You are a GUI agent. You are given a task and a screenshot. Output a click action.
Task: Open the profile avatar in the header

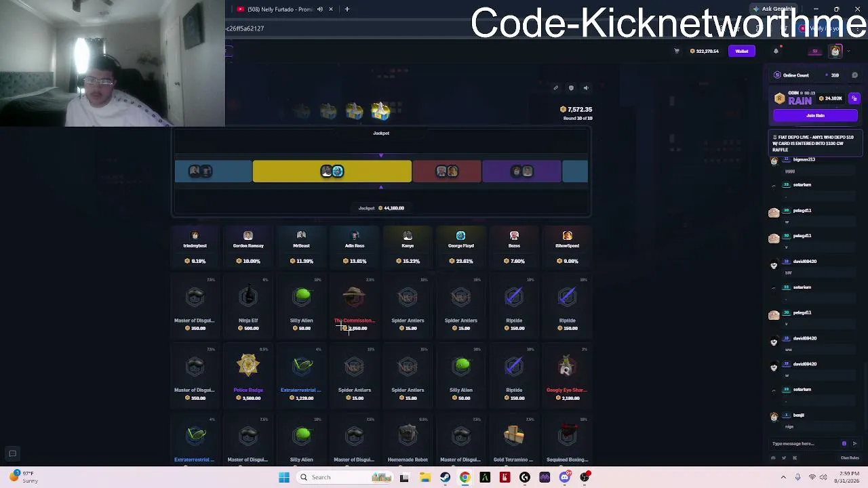point(835,52)
